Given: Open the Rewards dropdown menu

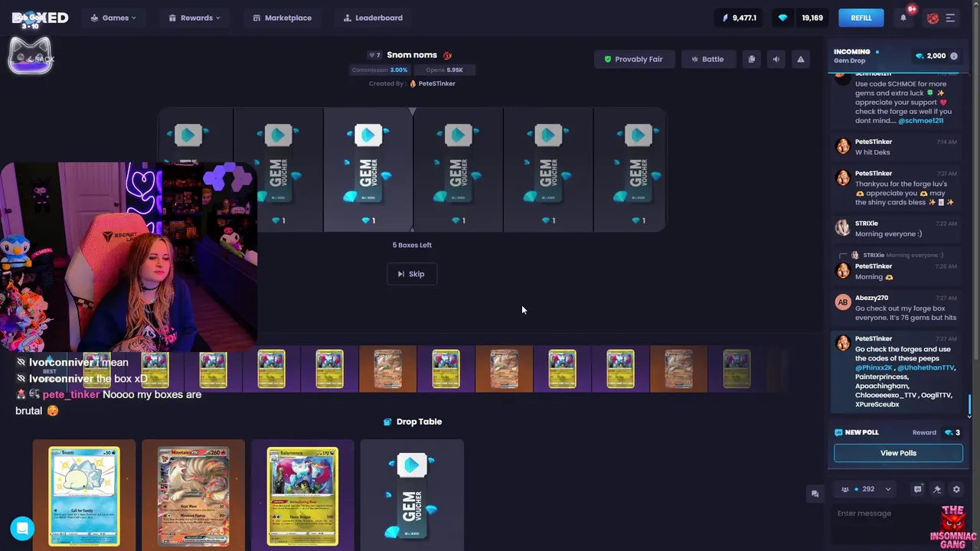Looking at the screenshot, I should 194,18.
